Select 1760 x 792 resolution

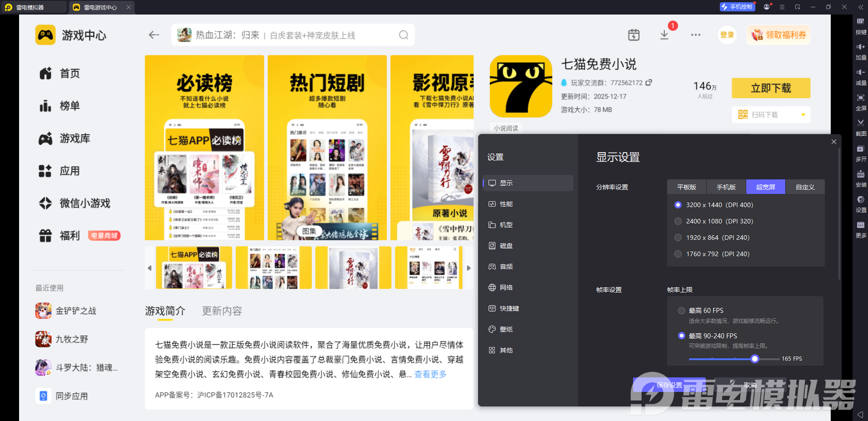[x=678, y=254]
